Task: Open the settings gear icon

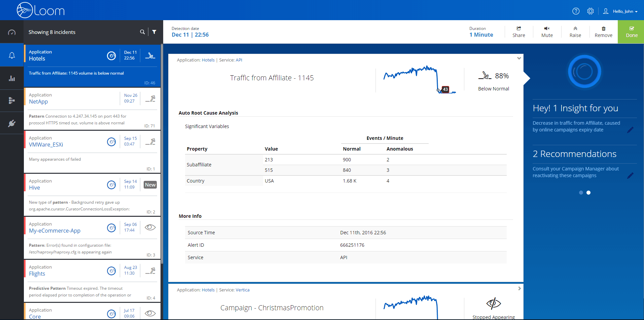Action: click(x=590, y=11)
